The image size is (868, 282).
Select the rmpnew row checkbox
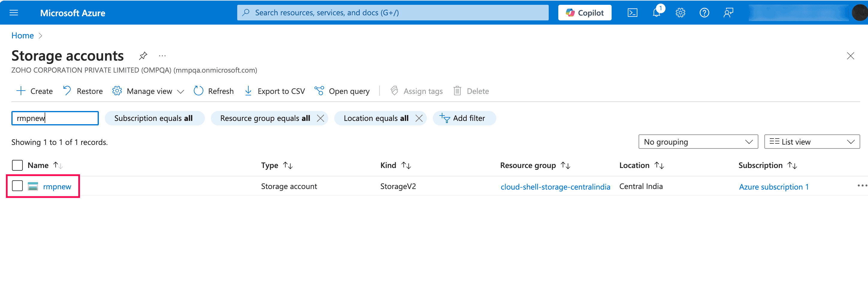click(17, 186)
